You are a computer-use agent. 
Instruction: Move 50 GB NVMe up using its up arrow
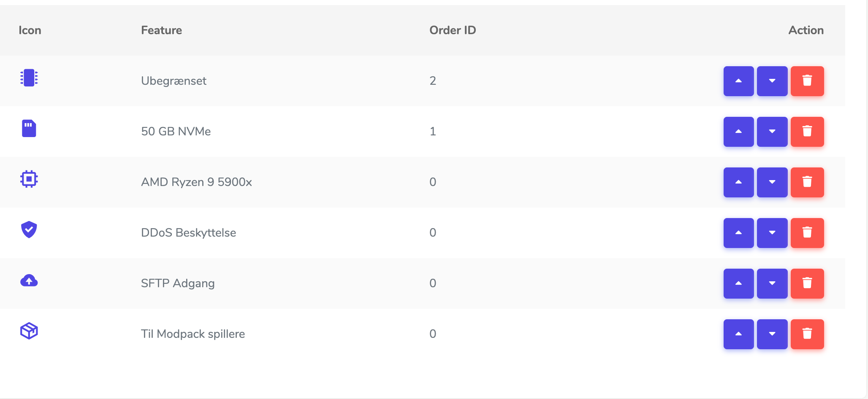738,132
